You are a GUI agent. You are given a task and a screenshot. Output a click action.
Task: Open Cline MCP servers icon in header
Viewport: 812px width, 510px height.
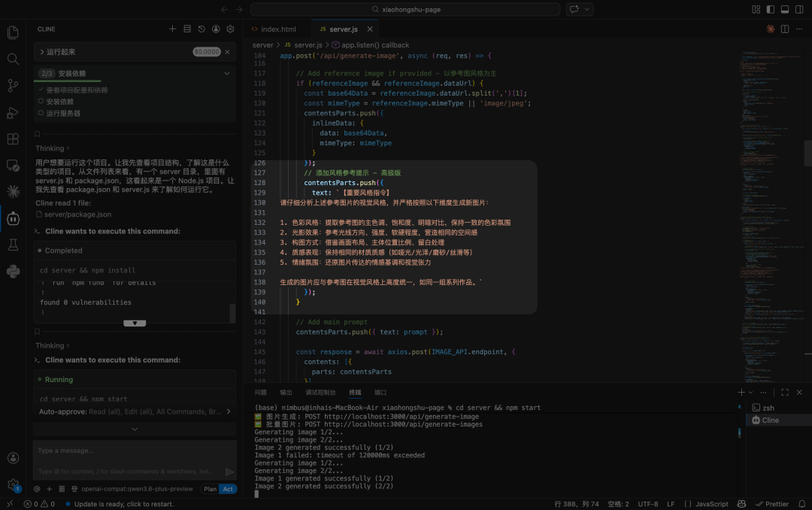coord(187,29)
